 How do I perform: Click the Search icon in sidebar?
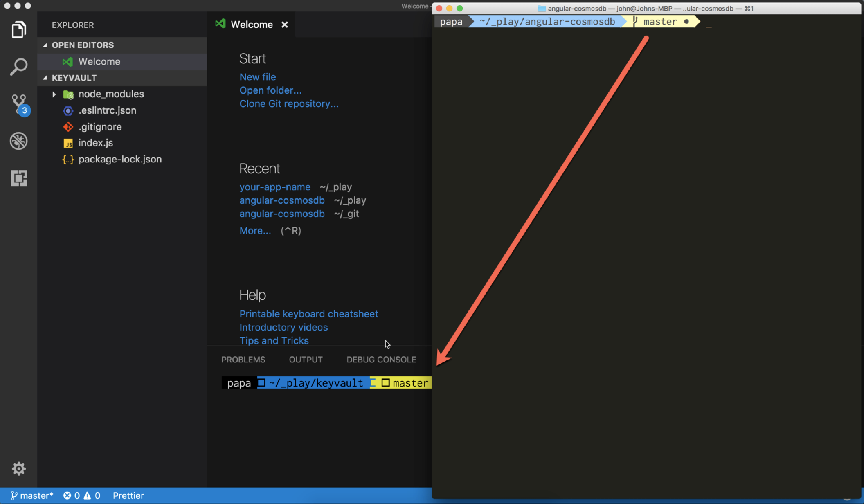click(18, 66)
